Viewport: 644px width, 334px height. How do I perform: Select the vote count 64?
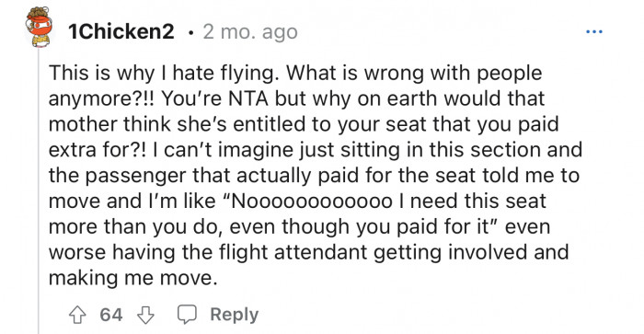111,315
